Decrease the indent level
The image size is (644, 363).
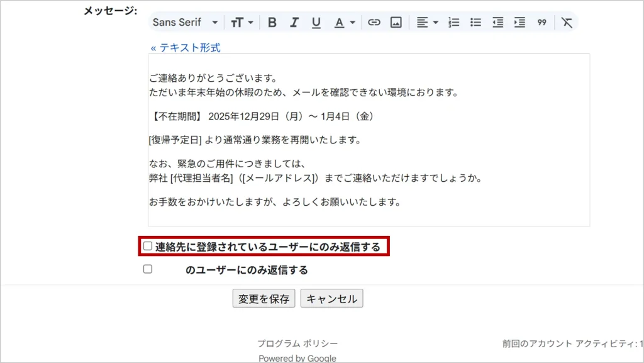click(497, 23)
